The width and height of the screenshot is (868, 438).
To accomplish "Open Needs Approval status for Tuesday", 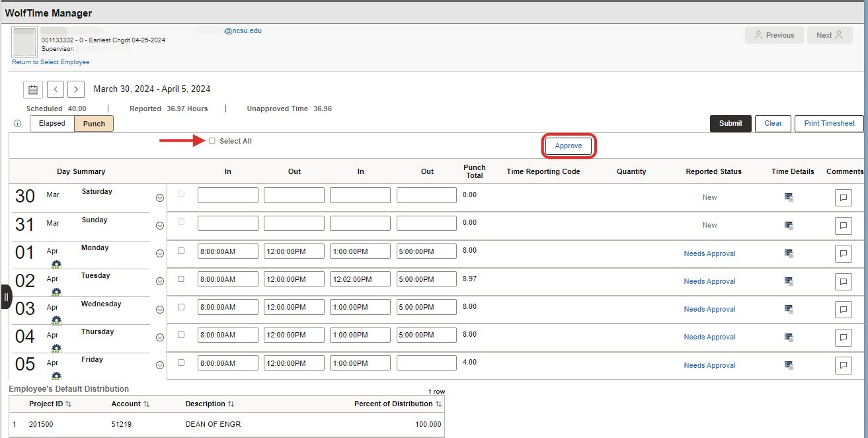I will [709, 281].
